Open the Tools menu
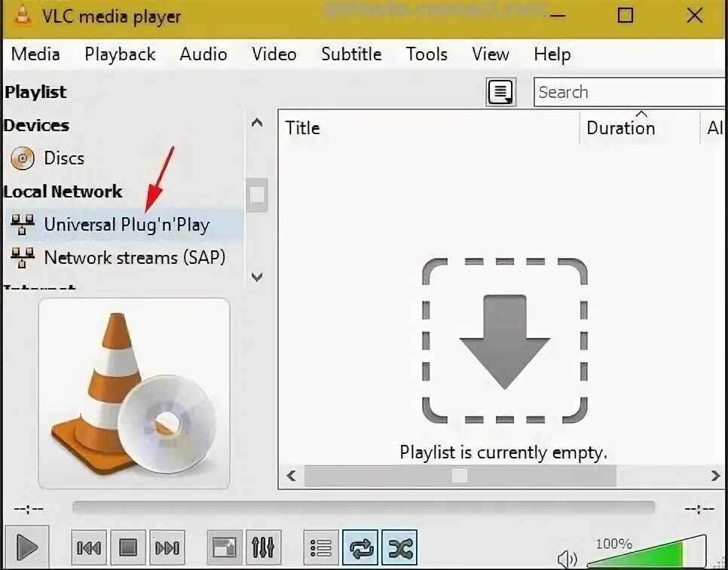This screenshot has width=728, height=570. click(427, 54)
